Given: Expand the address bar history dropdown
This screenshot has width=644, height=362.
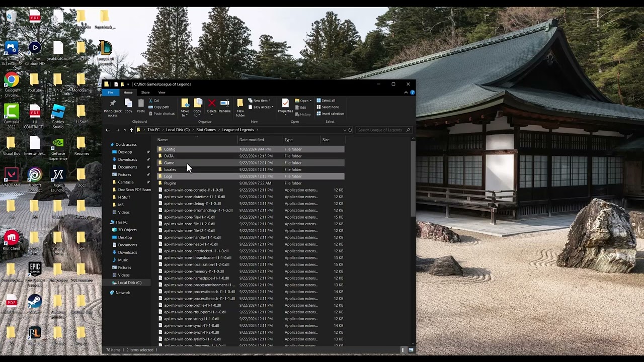Looking at the screenshot, I should tap(345, 130).
